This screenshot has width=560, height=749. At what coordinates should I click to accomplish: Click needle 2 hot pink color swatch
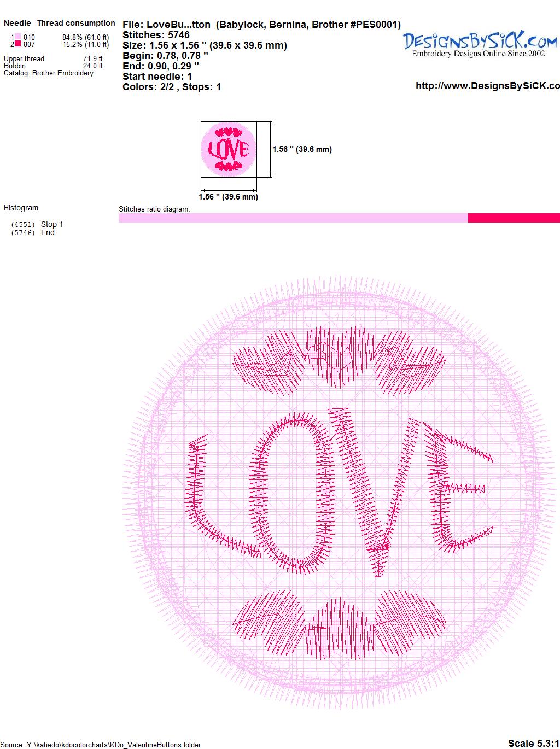point(18,44)
